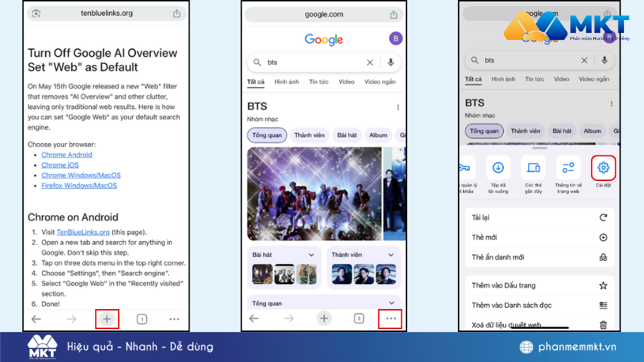The image size is (644, 362).
Task: Tap forward arrow in middle phone toolbar
Action: (x=289, y=318)
